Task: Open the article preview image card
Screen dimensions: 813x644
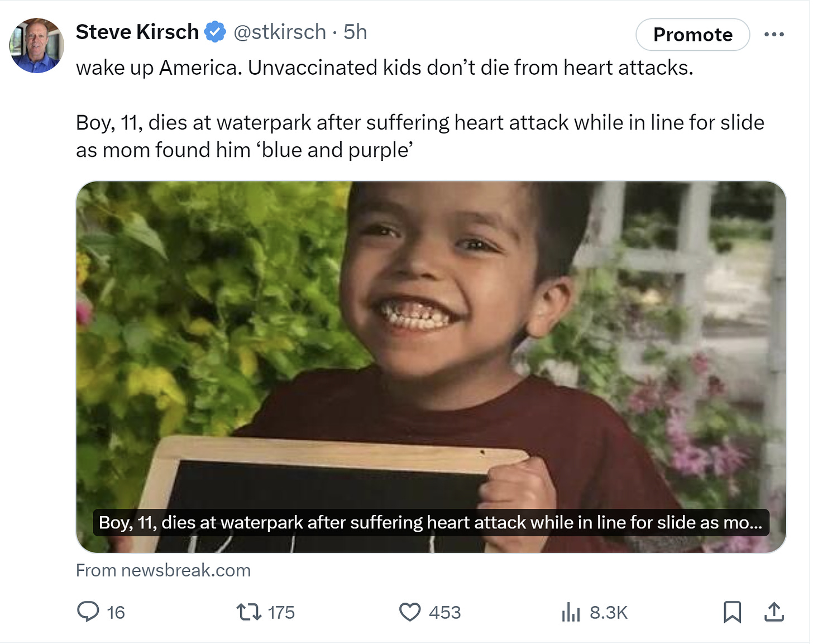Action: click(x=431, y=335)
